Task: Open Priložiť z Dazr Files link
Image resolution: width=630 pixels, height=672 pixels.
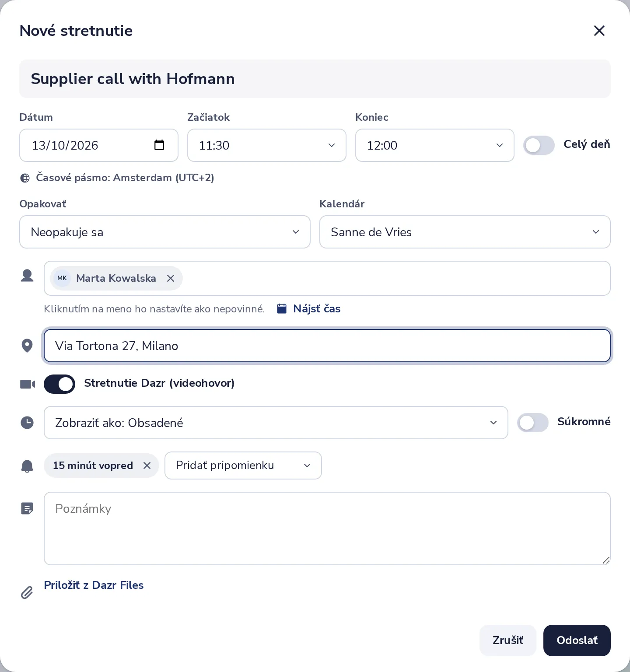Action: (x=94, y=585)
